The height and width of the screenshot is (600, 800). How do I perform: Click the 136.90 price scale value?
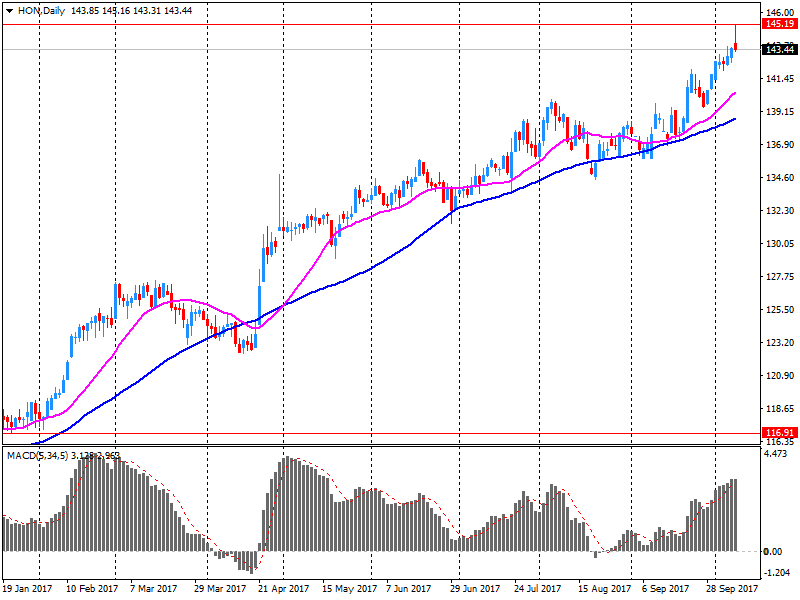780,145
